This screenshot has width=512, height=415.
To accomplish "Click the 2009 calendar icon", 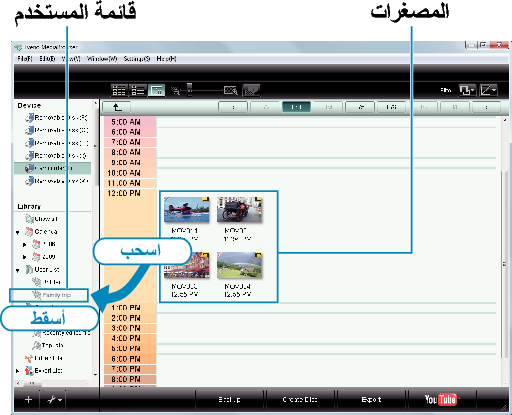I will point(36,257).
